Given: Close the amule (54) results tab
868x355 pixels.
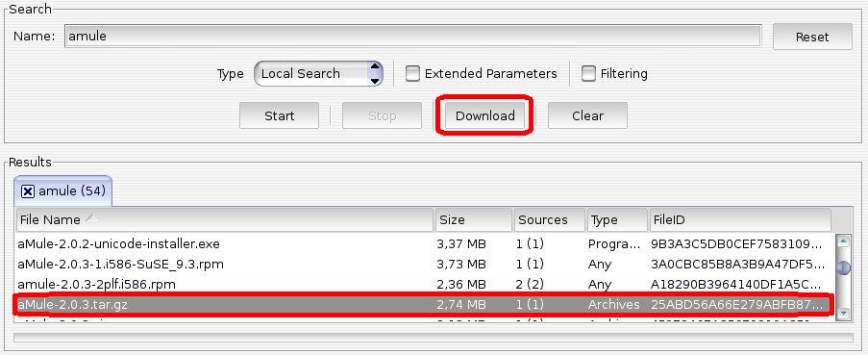Looking at the screenshot, I should pos(28,191).
